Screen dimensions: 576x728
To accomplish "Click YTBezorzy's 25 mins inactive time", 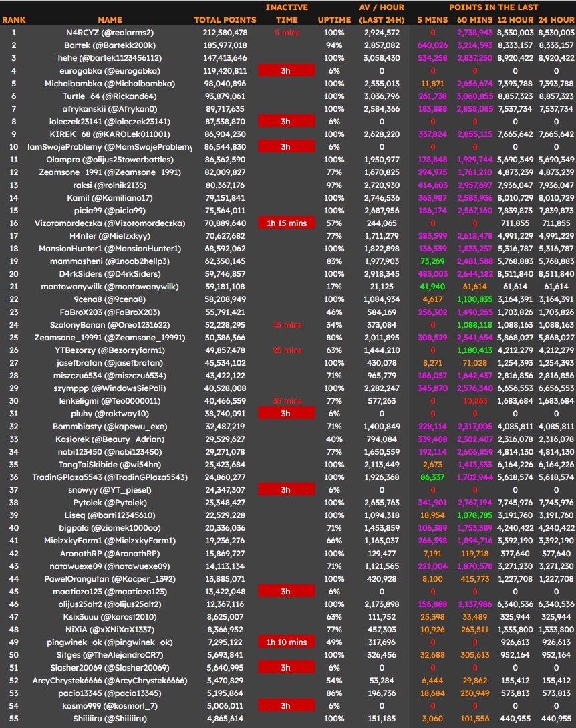I will pos(287,350).
